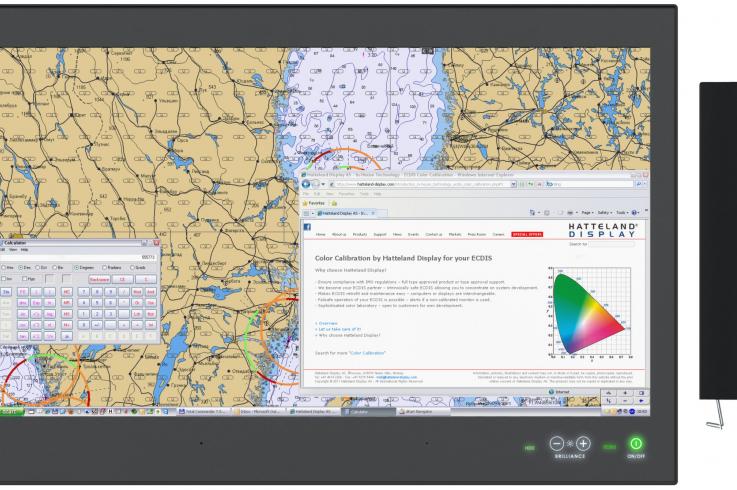
Task: Click the Start button on the taskbar
Action: pos(11,412)
